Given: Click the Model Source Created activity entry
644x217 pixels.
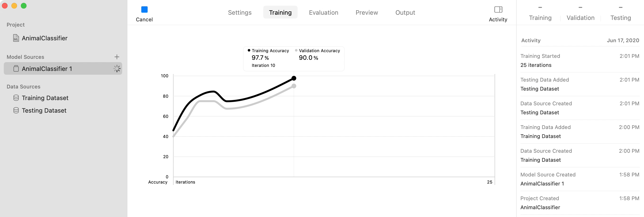Looking at the screenshot, I should (580, 179).
